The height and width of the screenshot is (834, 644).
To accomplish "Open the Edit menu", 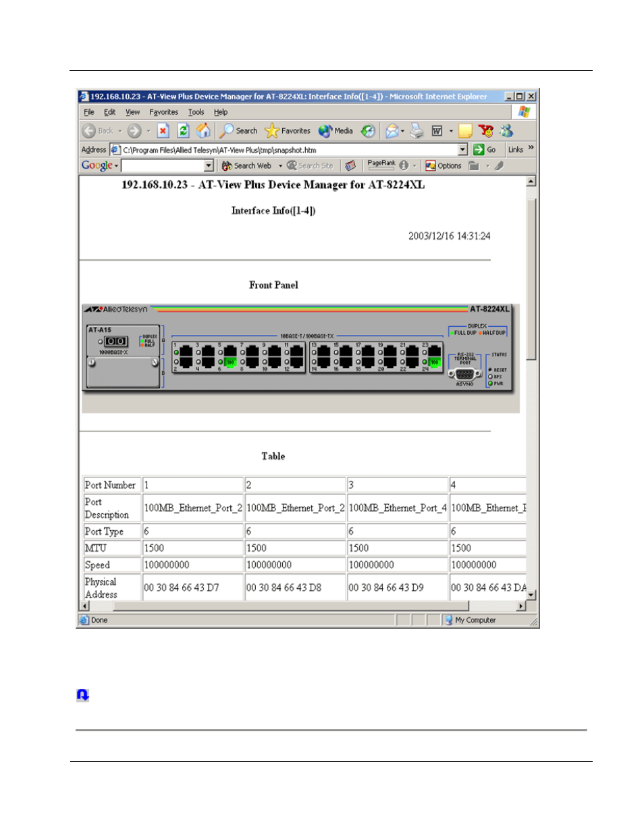I will (109, 112).
